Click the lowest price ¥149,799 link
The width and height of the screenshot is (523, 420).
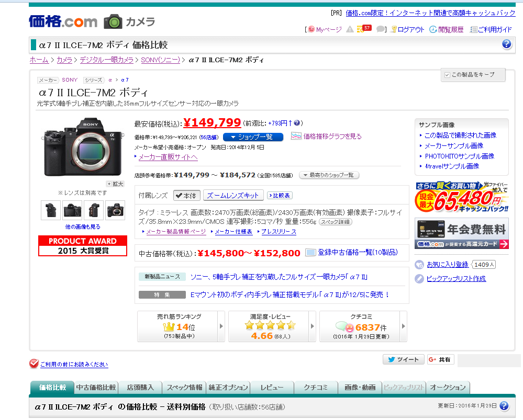click(212, 123)
